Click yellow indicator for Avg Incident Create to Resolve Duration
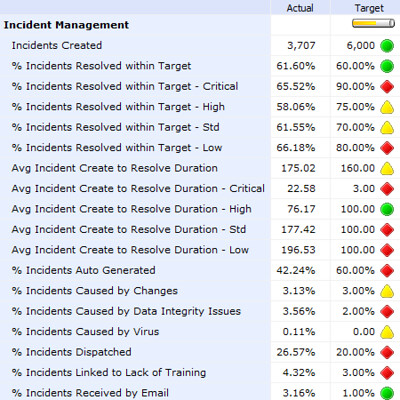The image size is (400, 400). (x=387, y=168)
